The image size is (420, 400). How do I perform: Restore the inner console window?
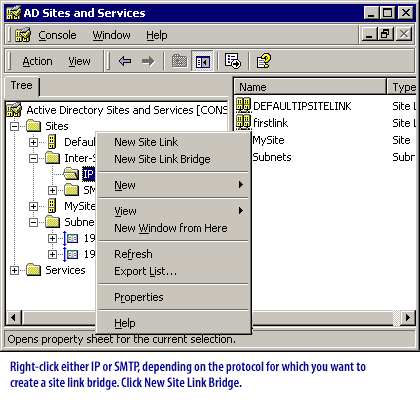(x=385, y=34)
